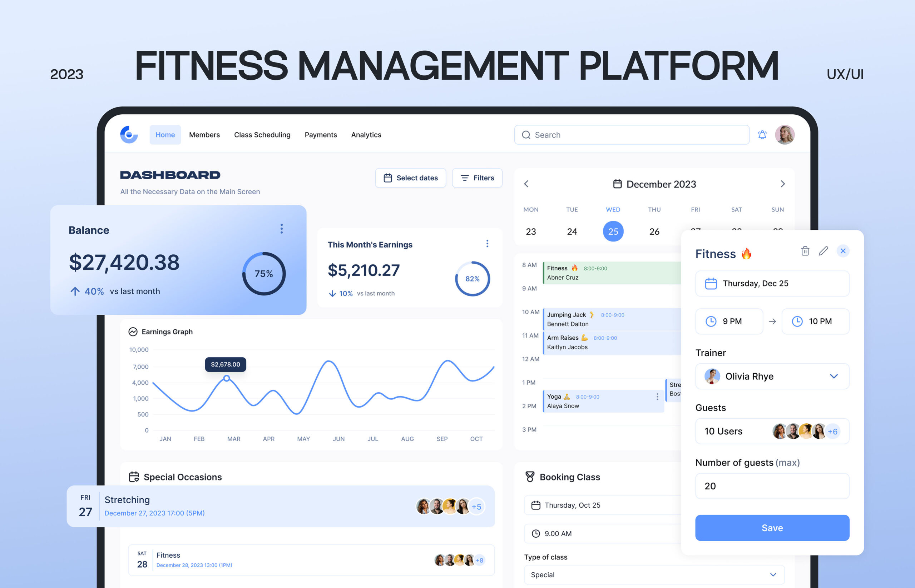Image resolution: width=915 pixels, height=588 pixels.
Task: Click calendar icon in Thursday, Dec 25 field
Action: [711, 283]
